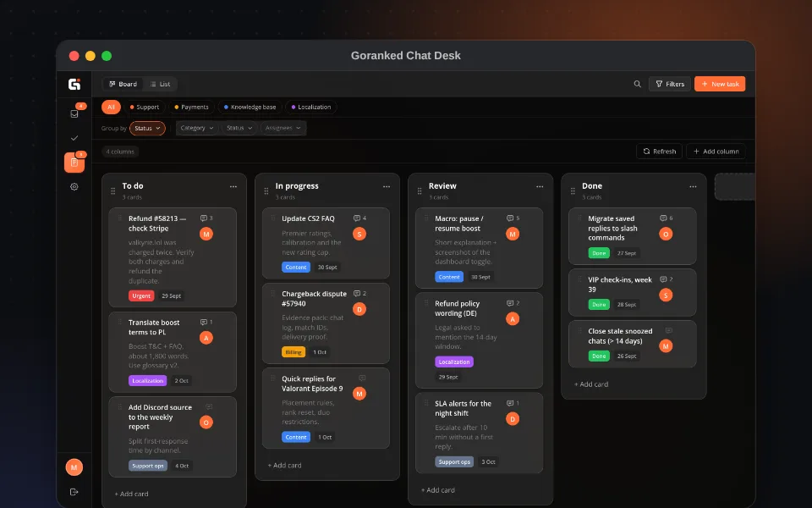This screenshot has width=812, height=508.
Task: Toggle the Payments filter chip
Action: coord(191,107)
